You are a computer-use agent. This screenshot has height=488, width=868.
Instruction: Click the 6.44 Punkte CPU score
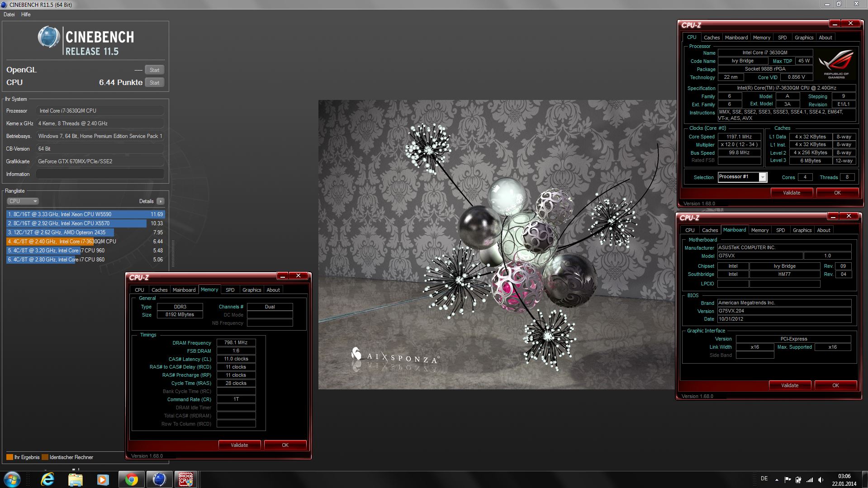(120, 82)
